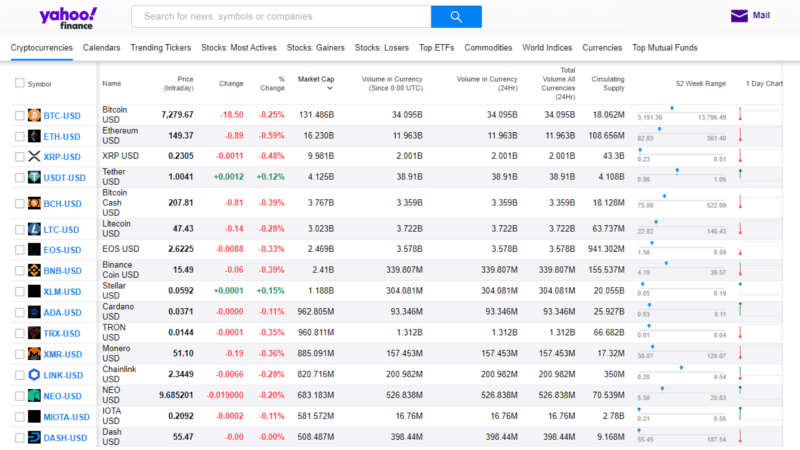Open the LINK-USD symbol link

pos(63,376)
